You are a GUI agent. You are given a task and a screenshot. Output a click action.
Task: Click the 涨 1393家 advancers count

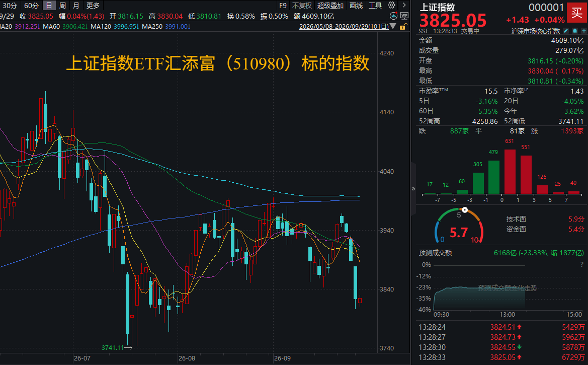572,131
